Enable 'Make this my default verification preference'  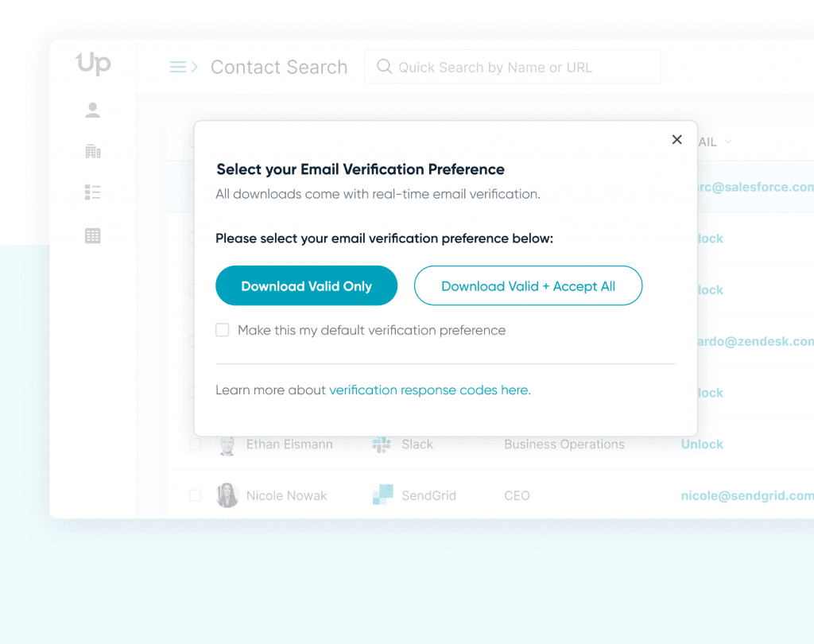223,330
